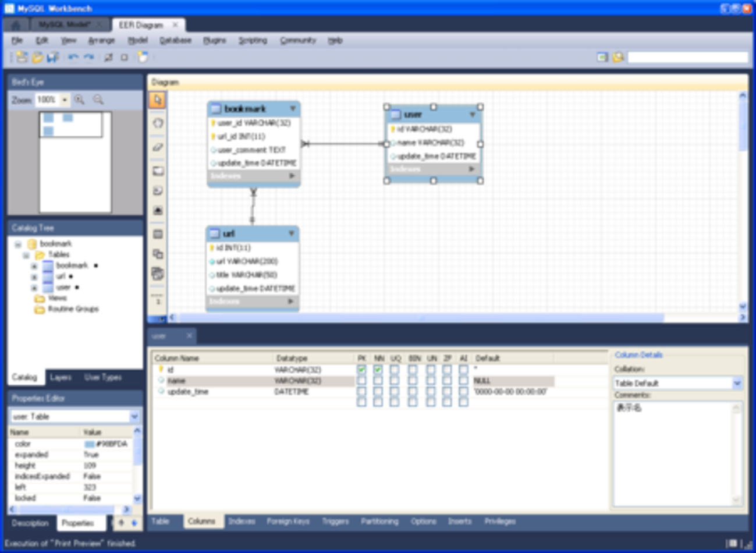
Task: Enable UN checkbox for the update_time column
Action: coord(431,392)
